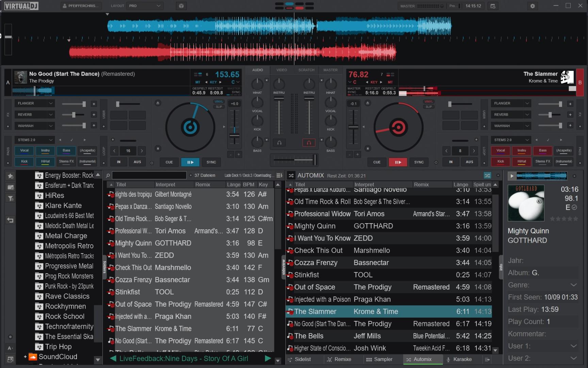Open the Karaoke tab

459,359
